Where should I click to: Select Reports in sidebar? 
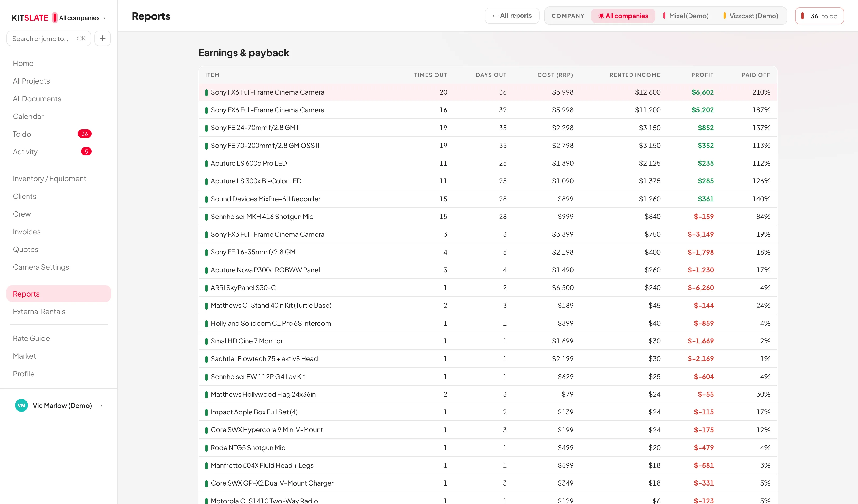tap(58, 294)
